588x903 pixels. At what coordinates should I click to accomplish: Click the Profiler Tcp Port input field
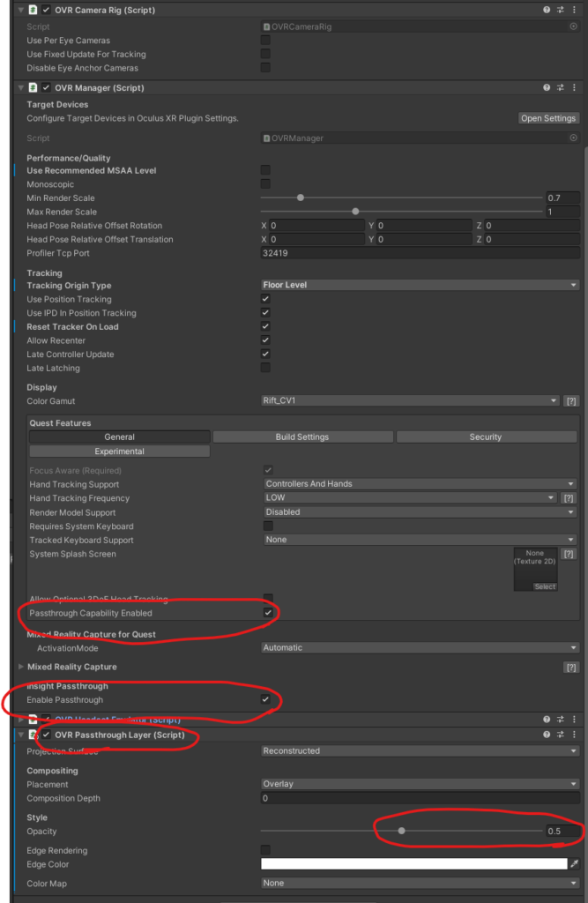coord(420,253)
